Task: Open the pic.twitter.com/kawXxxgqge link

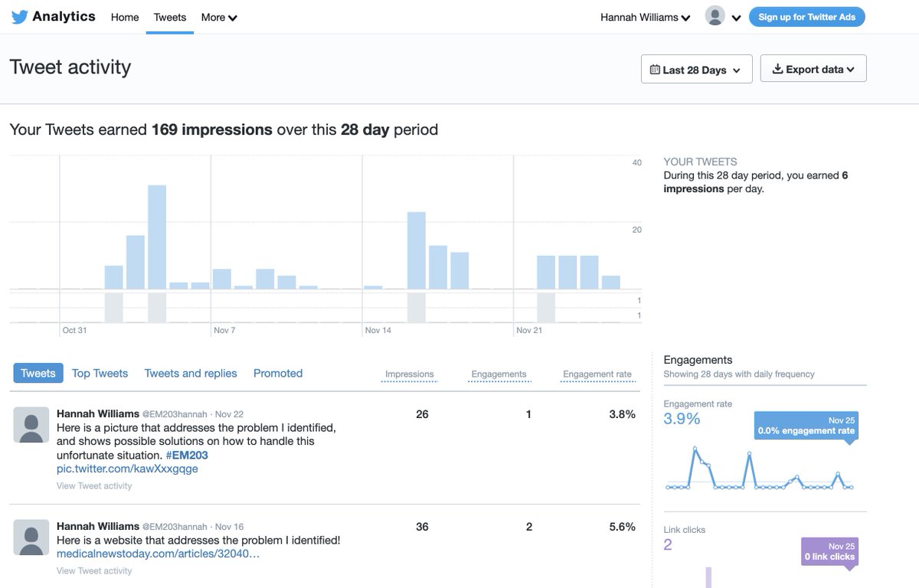Action: coord(127,469)
